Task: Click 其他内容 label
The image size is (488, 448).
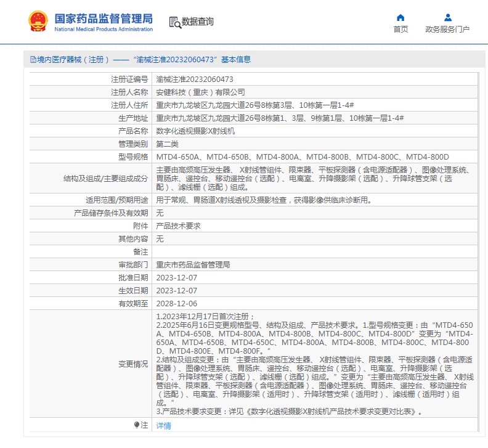Action: (x=133, y=238)
